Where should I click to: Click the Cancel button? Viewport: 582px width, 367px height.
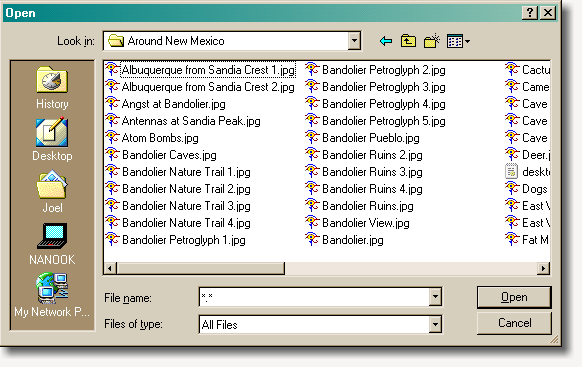click(x=514, y=323)
